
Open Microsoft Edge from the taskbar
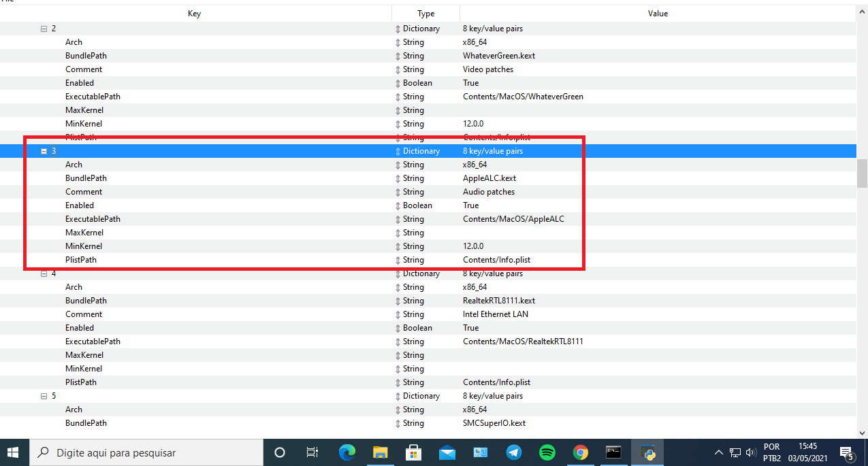click(347, 452)
